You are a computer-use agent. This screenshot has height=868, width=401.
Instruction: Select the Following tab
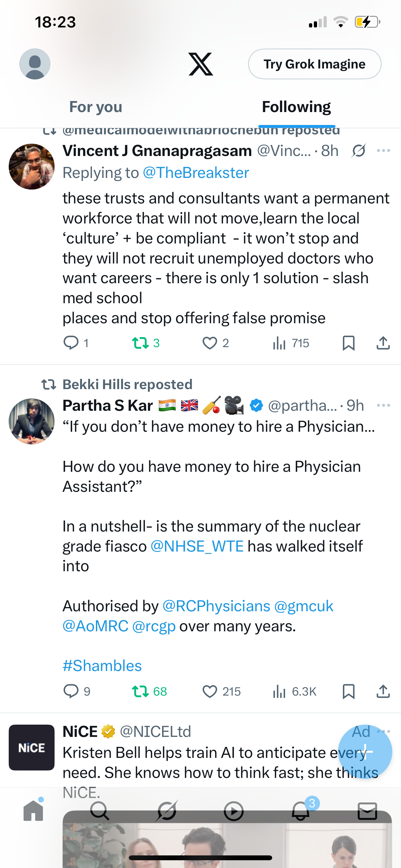(x=296, y=107)
